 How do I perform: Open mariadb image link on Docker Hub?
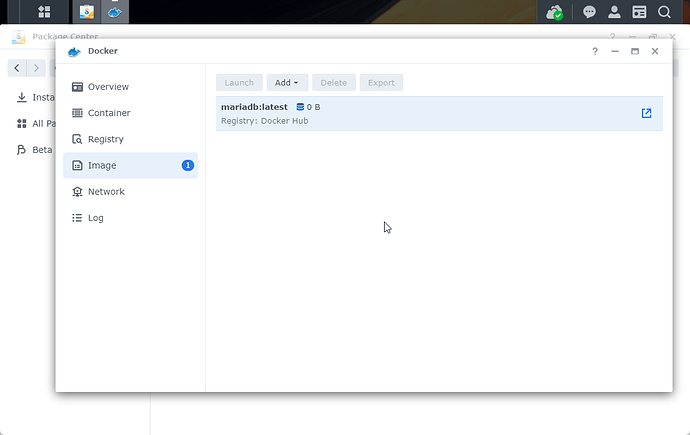point(646,113)
